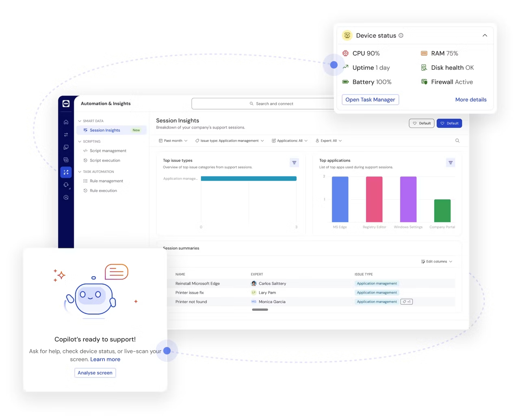
Task: Collapse the SCRIPTING section
Action: coord(80,142)
